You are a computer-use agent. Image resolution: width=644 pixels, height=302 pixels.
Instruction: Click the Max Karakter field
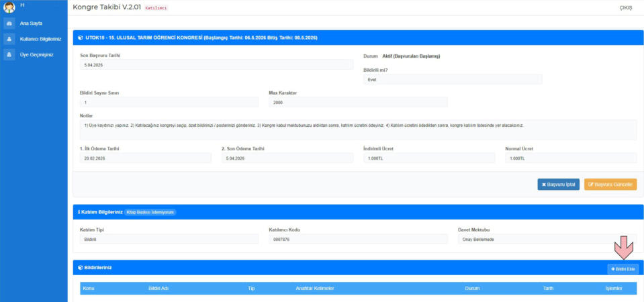pos(358,103)
